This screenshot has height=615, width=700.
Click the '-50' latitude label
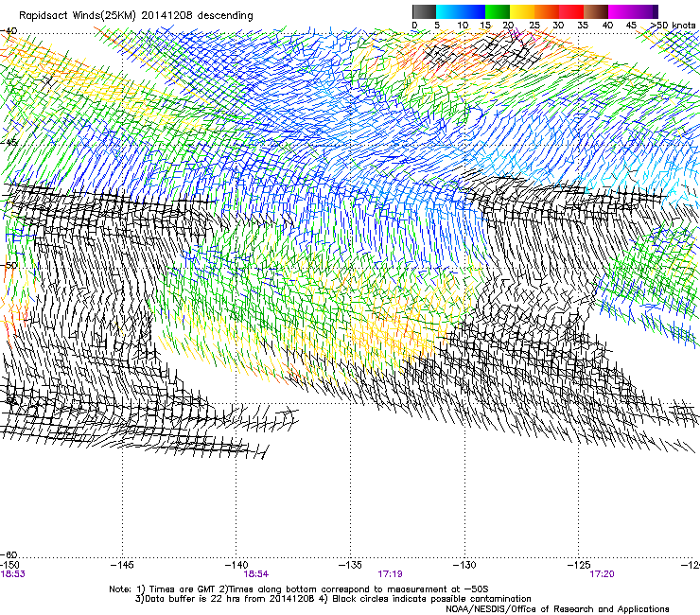point(9,265)
